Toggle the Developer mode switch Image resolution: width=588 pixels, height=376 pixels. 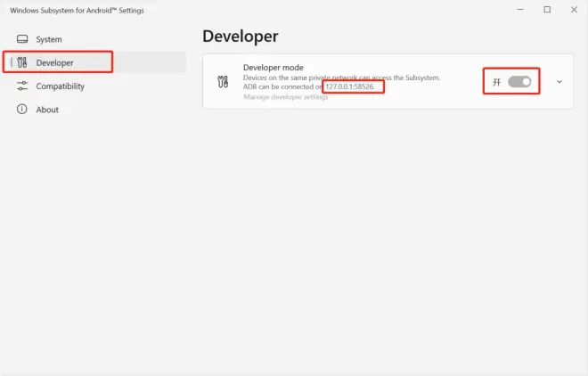pos(519,82)
